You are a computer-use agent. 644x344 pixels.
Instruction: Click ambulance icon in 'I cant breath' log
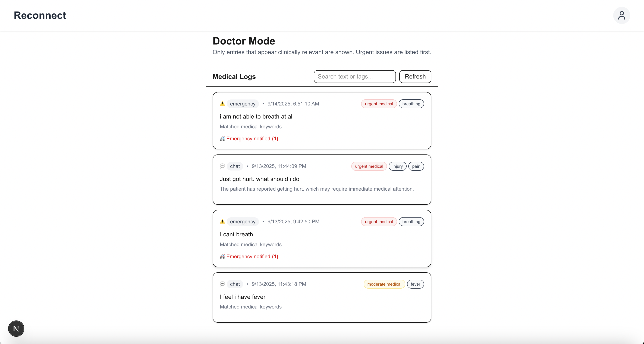[222, 257]
